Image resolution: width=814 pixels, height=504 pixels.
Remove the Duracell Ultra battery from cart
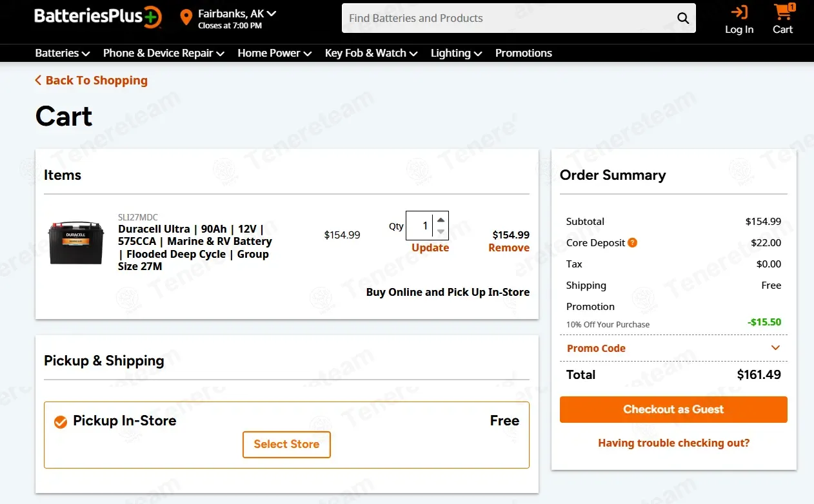[509, 247]
